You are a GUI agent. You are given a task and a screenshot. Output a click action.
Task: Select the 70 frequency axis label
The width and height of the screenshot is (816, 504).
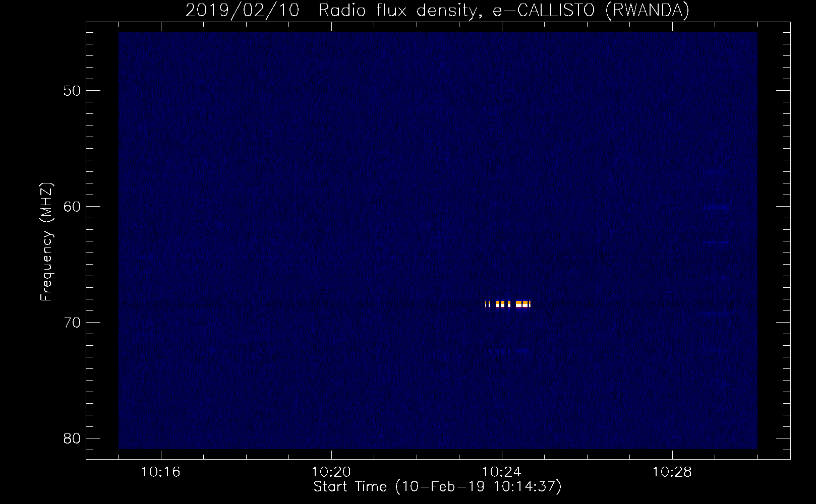click(72, 323)
